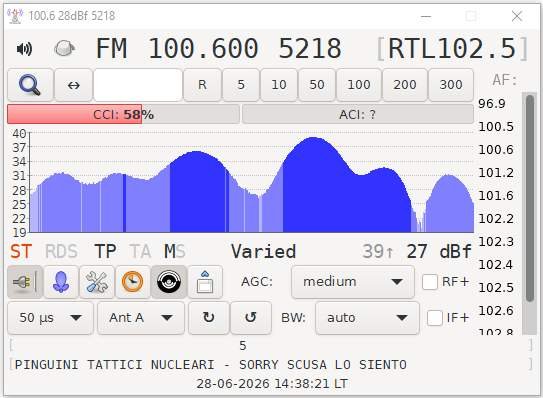Enable the IF+ checkbox
The image size is (543, 398).
point(435,318)
